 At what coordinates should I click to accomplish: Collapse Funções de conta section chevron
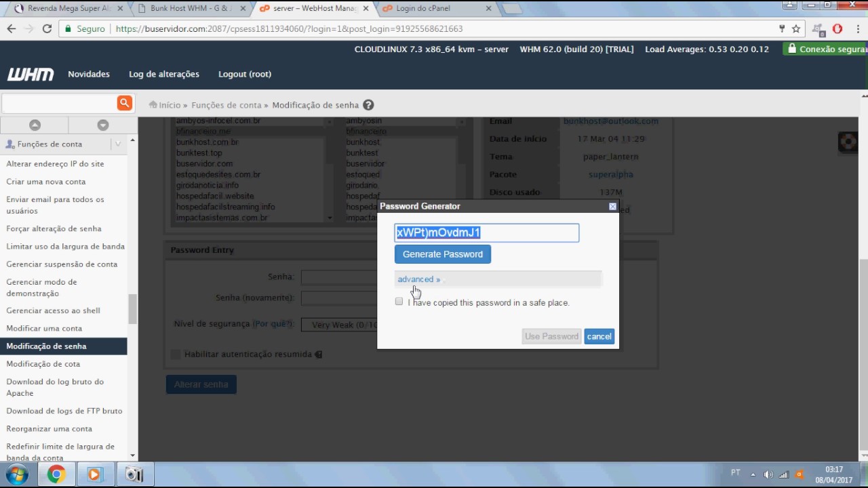118,144
